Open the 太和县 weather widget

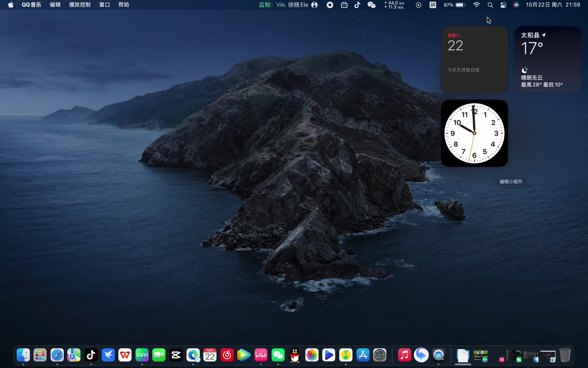coord(548,60)
